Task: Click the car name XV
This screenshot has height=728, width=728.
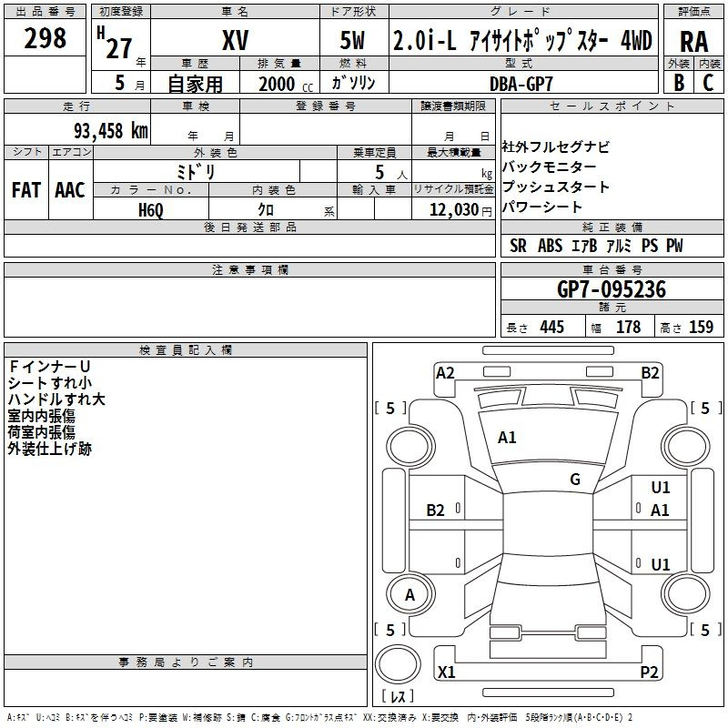Action: pyautogui.click(x=236, y=40)
